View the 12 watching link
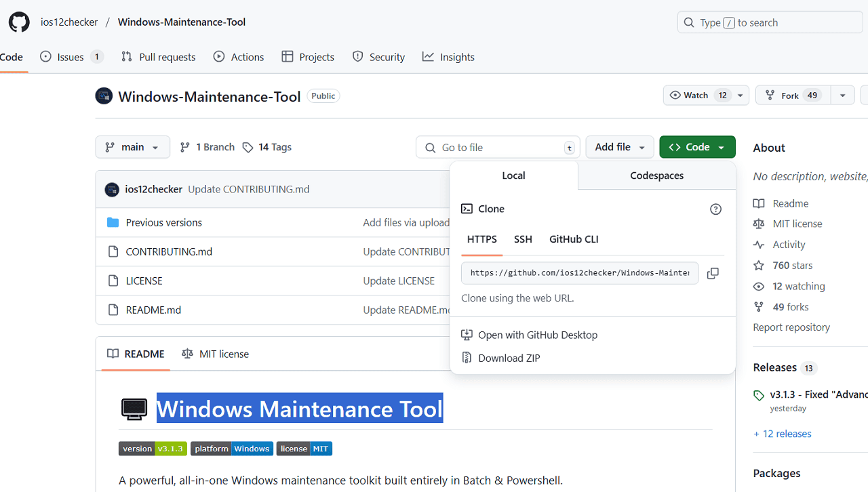 tap(789, 286)
